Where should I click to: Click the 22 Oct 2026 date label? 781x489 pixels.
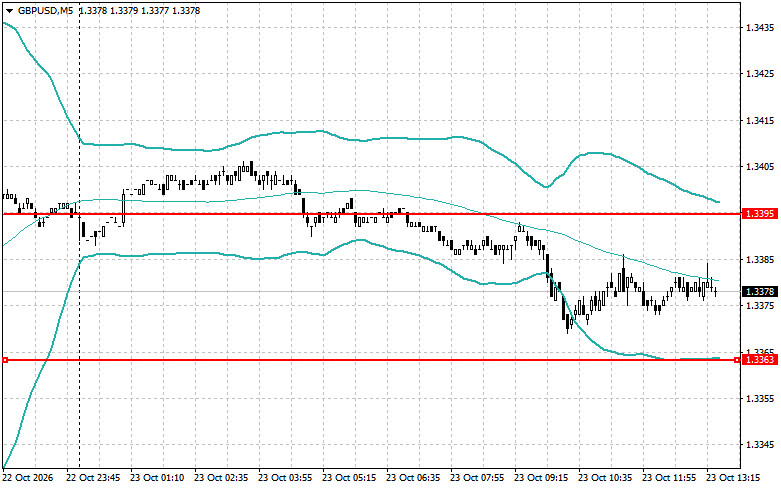(27, 478)
